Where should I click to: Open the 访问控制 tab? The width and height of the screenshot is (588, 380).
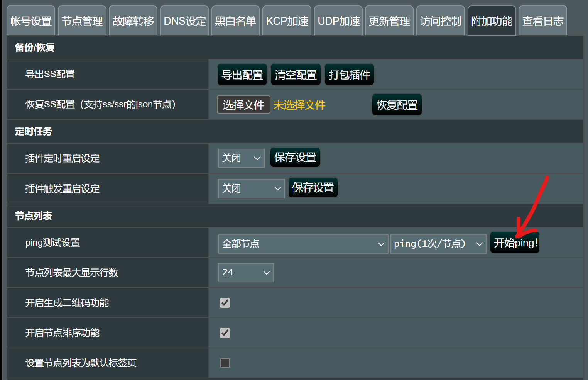pos(440,21)
